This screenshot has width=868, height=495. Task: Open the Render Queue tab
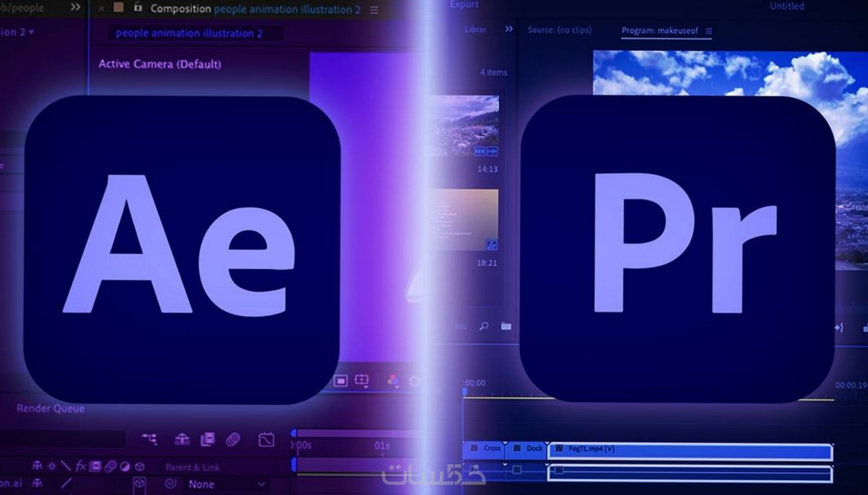[x=51, y=408]
